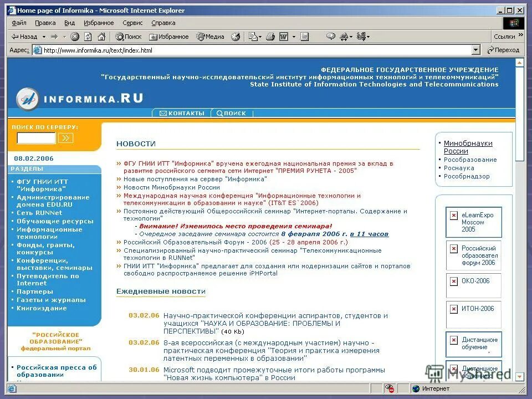Click the Интернет zone globe icon
This screenshot has height=399, width=532.
click(x=416, y=389)
